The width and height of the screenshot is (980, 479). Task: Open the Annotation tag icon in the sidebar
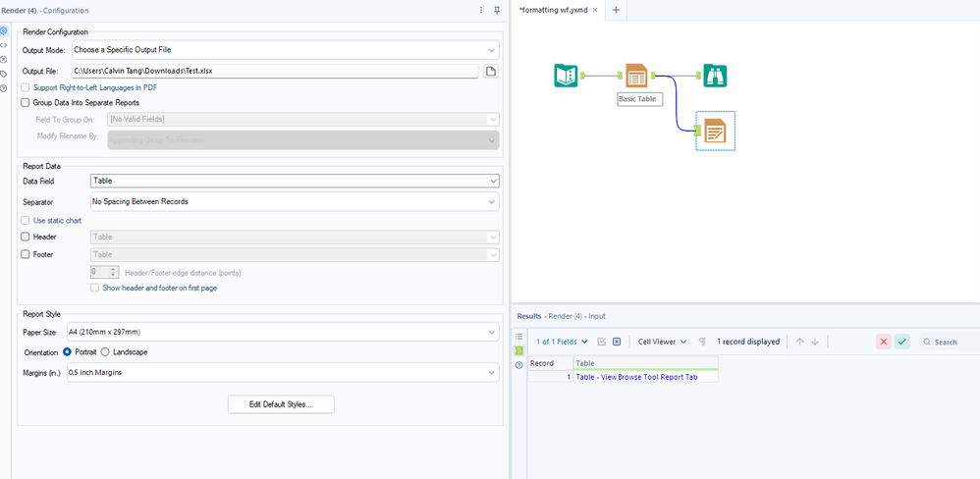coord(4,74)
